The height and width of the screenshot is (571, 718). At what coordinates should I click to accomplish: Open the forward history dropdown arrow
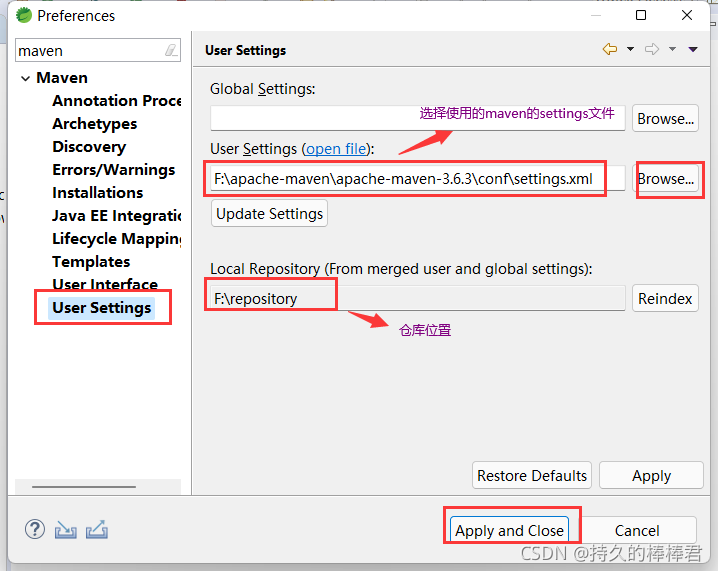[672, 49]
